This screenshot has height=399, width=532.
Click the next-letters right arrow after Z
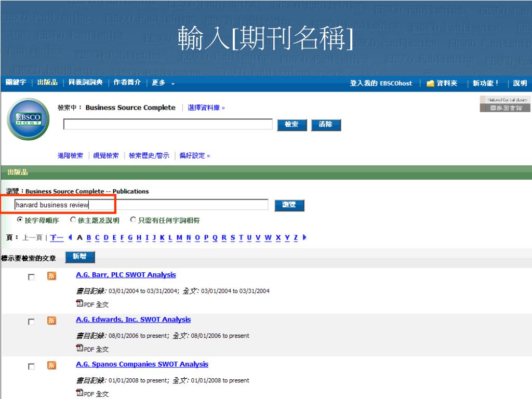pos(304,237)
